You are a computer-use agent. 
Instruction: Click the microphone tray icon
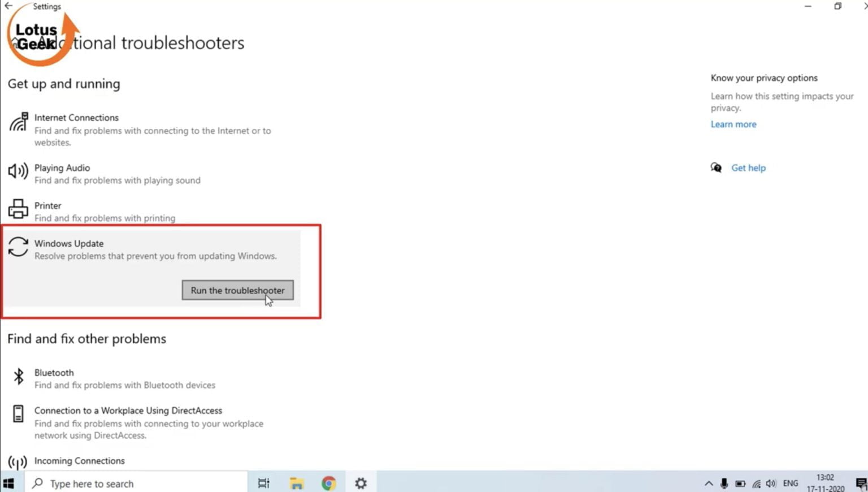(724, 484)
